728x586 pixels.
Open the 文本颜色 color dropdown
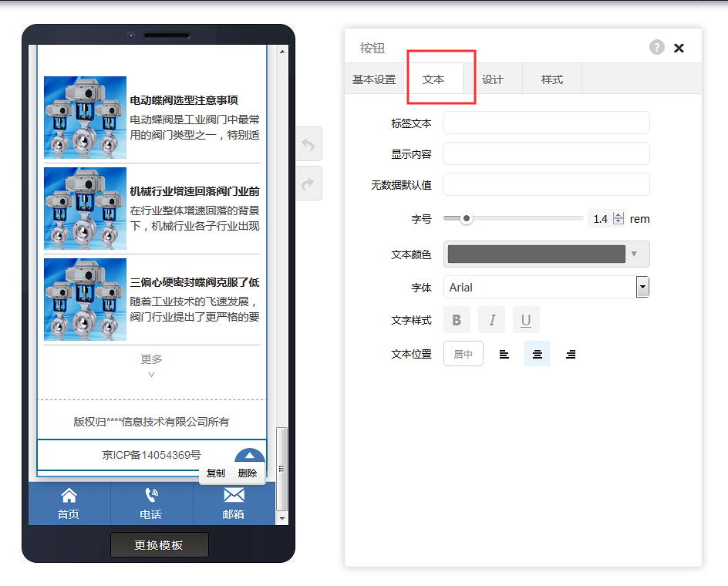click(547, 254)
